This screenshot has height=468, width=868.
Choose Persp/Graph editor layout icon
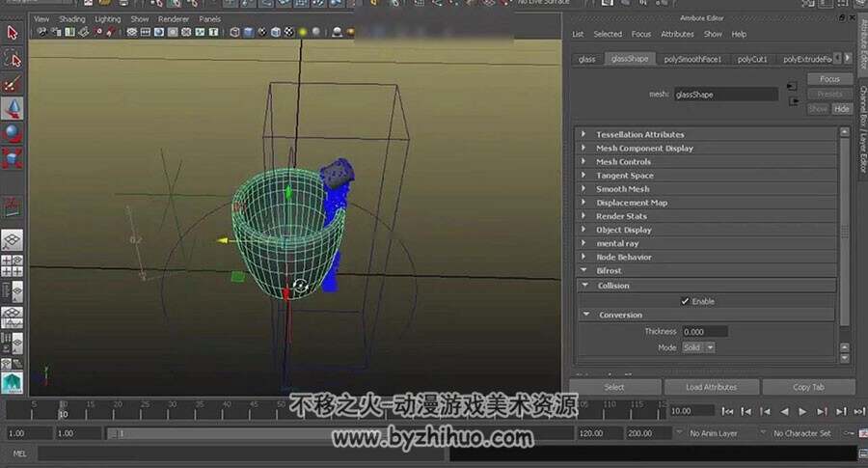click(13, 317)
